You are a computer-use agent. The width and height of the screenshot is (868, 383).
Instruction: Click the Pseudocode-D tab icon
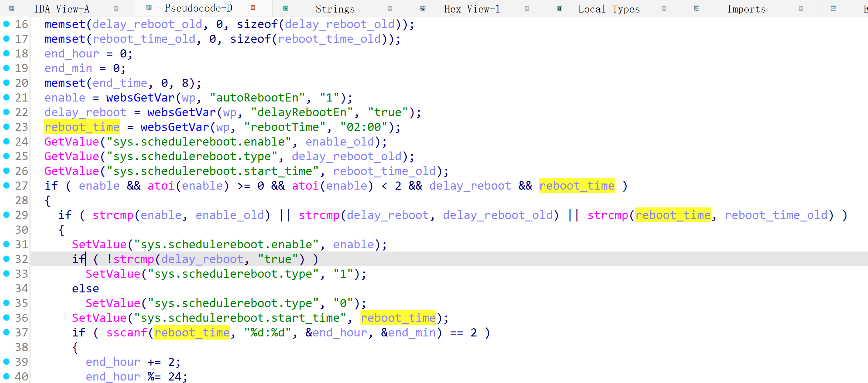pyautogui.click(x=149, y=7)
